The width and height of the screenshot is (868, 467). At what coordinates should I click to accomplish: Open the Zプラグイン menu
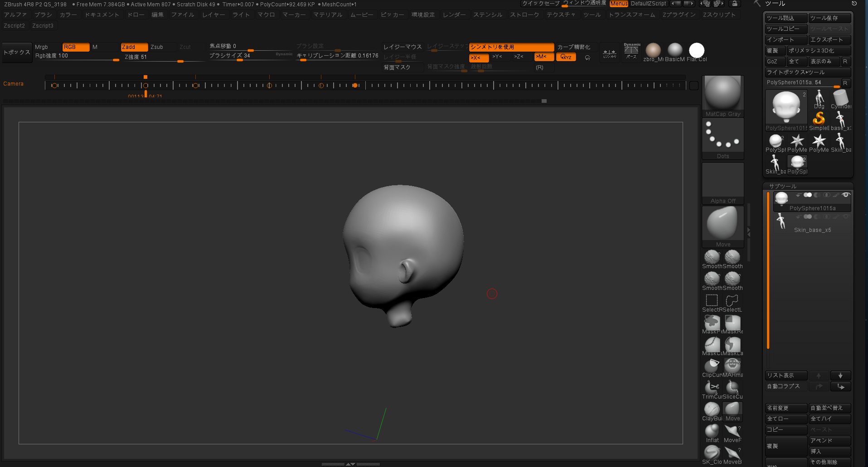(x=679, y=15)
